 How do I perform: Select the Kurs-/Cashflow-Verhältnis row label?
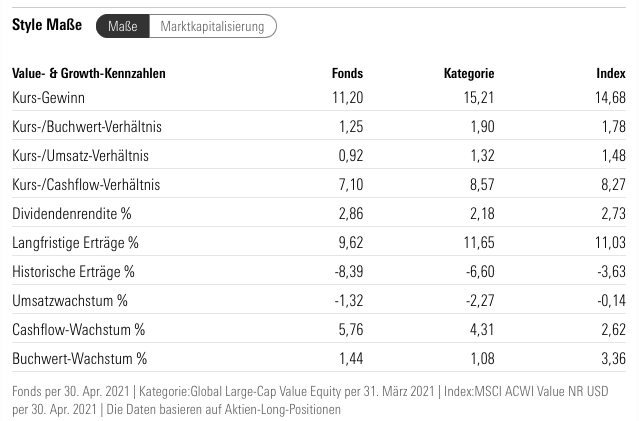pos(86,185)
